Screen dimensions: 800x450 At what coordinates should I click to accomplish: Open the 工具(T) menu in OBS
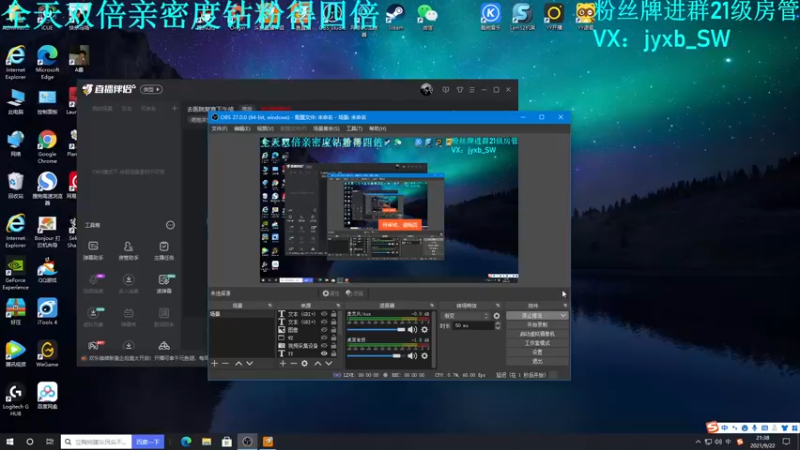354,129
